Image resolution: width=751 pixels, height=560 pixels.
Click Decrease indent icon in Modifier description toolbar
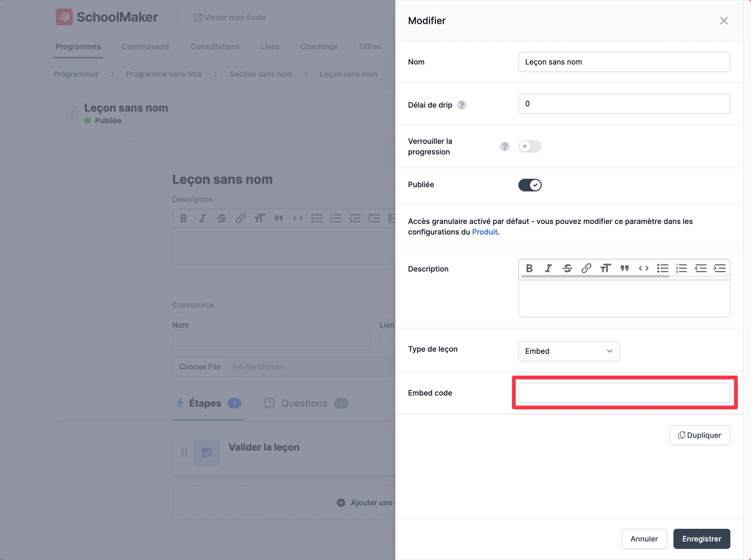tap(700, 268)
